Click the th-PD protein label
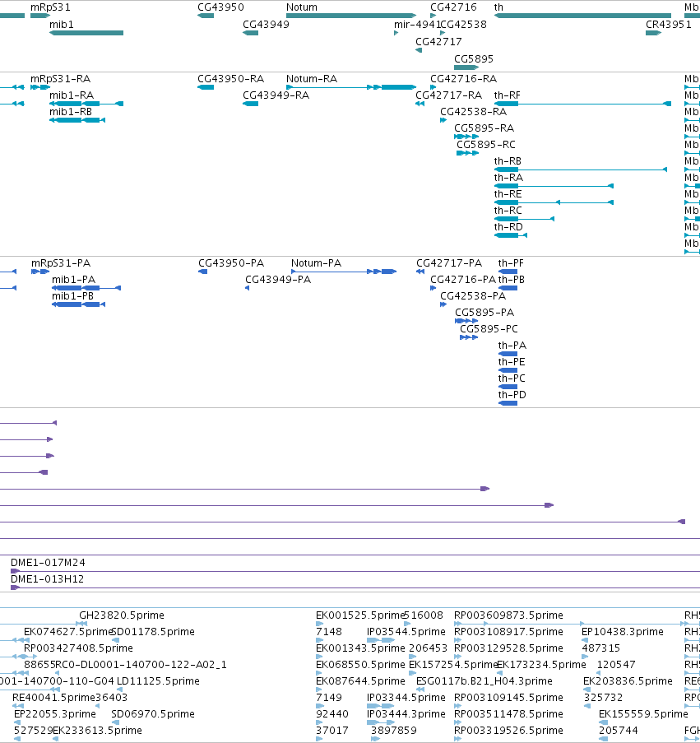Screen dimensions: 700x743 [512, 395]
